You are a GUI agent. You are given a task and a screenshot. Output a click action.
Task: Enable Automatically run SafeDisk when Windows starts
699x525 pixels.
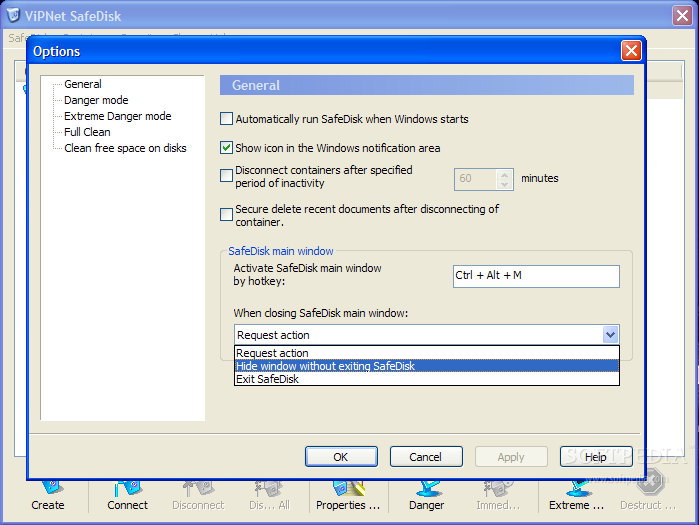[x=226, y=119]
